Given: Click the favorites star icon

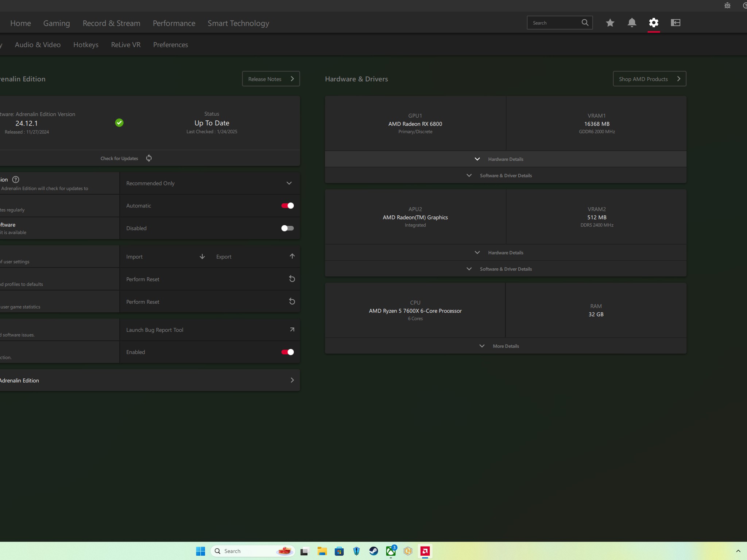Looking at the screenshot, I should tap(610, 23).
